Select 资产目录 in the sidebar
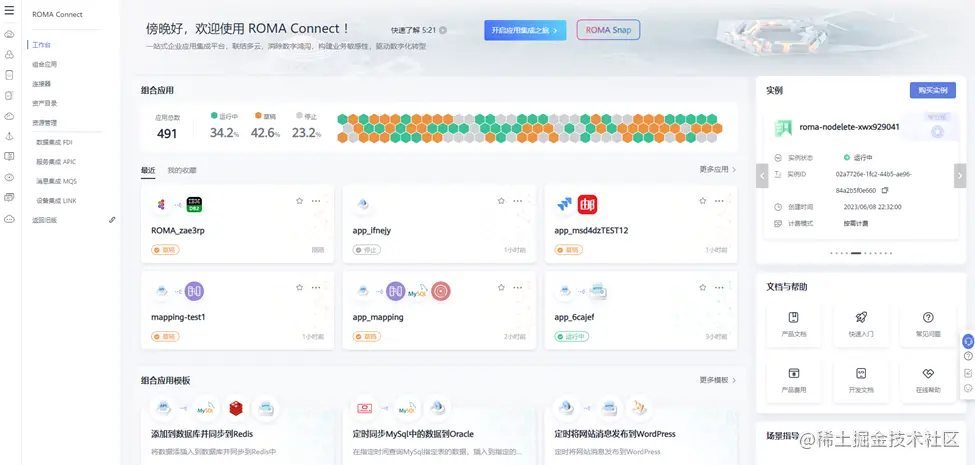Image resolution: width=975 pixels, height=465 pixels. click(45, 103)
